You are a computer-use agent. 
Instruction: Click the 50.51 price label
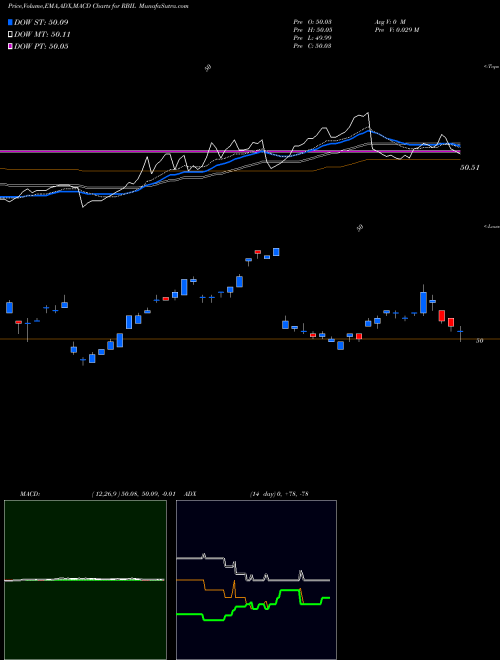[x=470, y=168]
